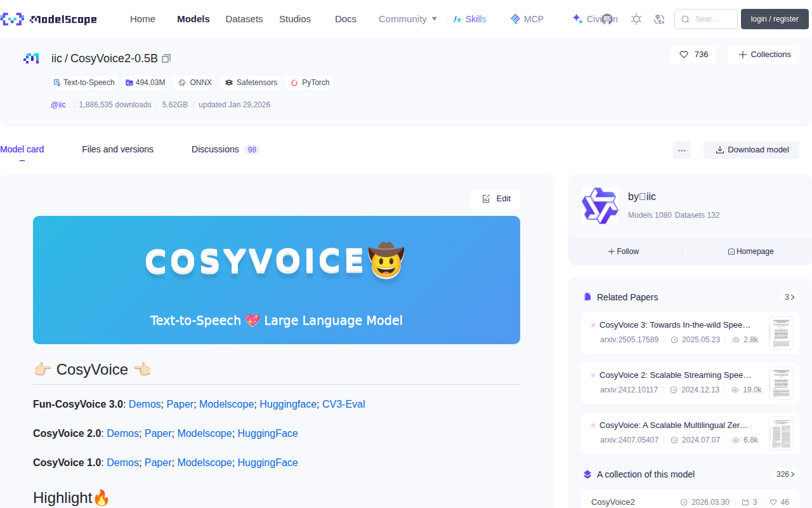Open the @iic author link
Viewport: 812px width, 508px height.
(x=58, y=105)
